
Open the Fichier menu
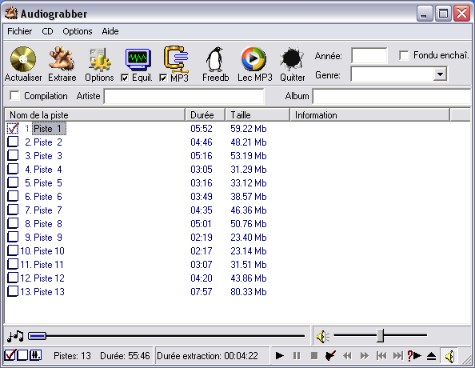point(20,31)
